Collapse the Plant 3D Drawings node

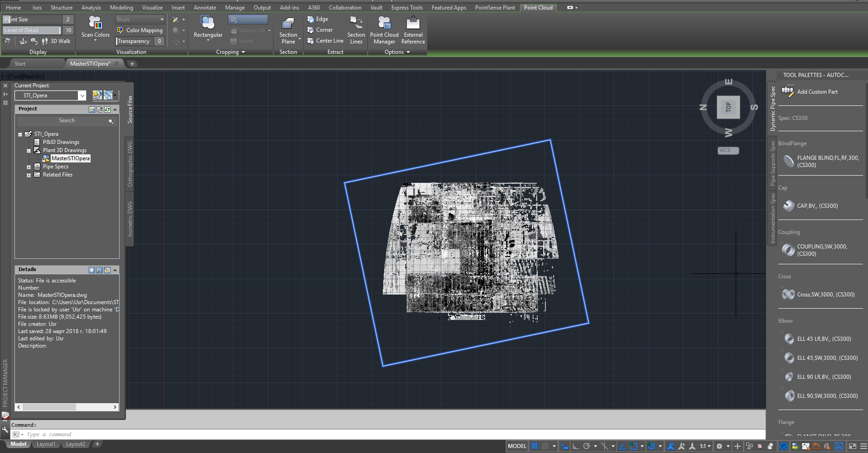pyautogui.click(x=29, y=151)
